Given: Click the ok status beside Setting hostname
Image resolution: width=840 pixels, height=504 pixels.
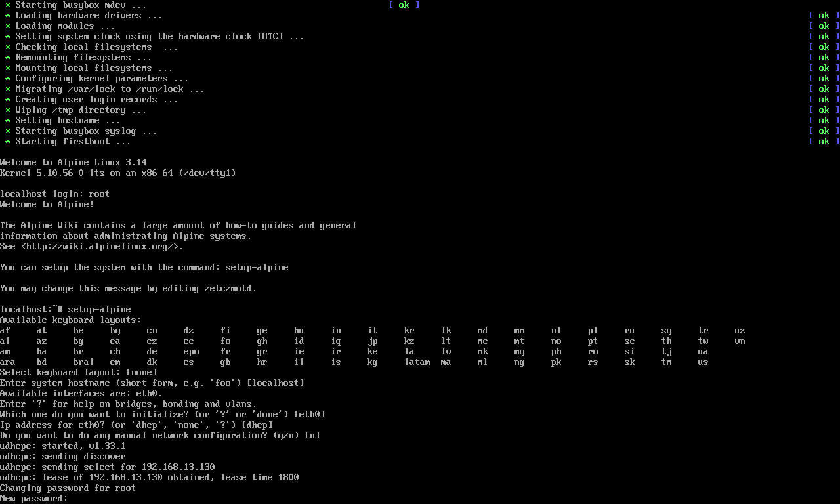Looking at the screenshot, I should (x=824, y=120).
